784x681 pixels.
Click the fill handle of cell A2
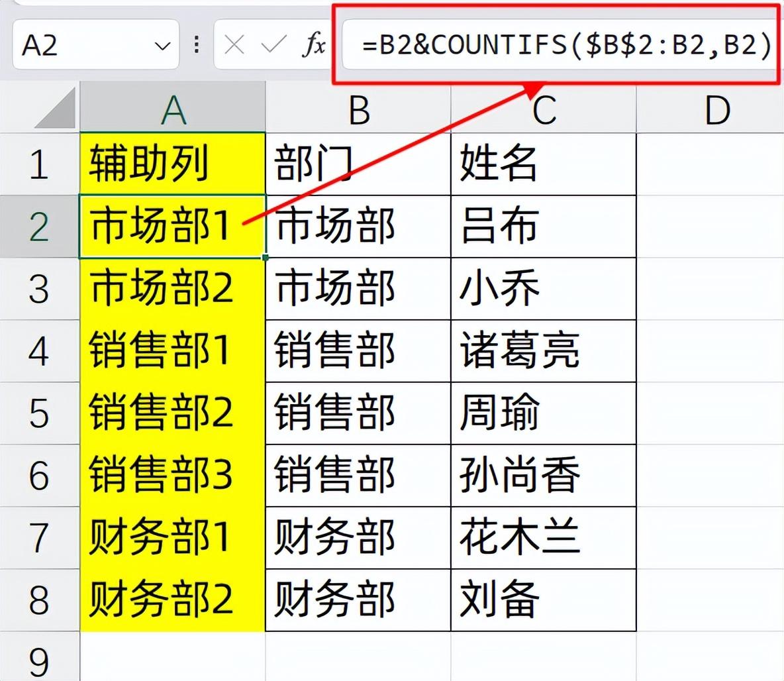coord(265,257)
